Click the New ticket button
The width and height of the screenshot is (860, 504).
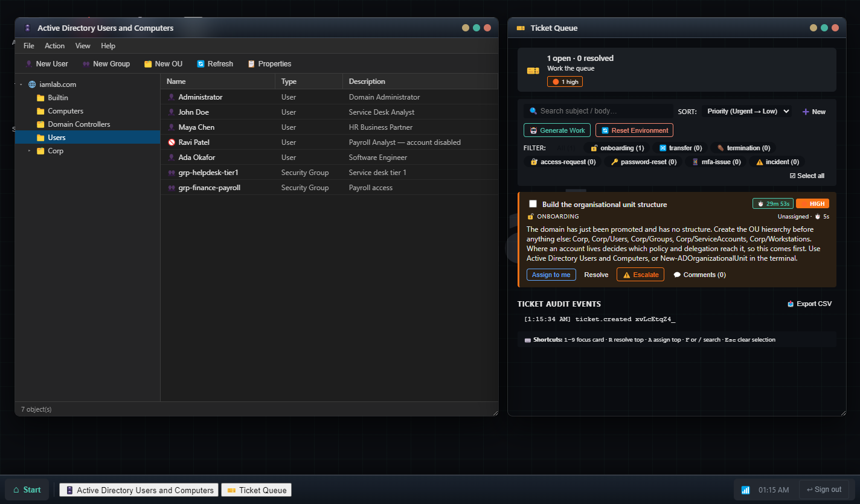point(813,112)
